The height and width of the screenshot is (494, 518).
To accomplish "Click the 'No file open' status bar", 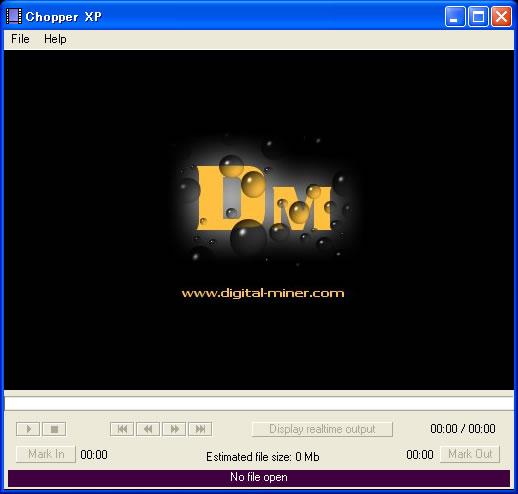I will coord(259,477).
